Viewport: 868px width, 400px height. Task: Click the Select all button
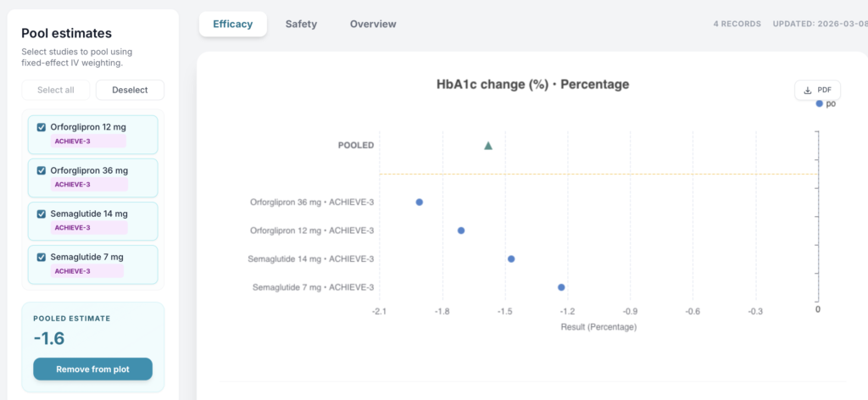56,90
